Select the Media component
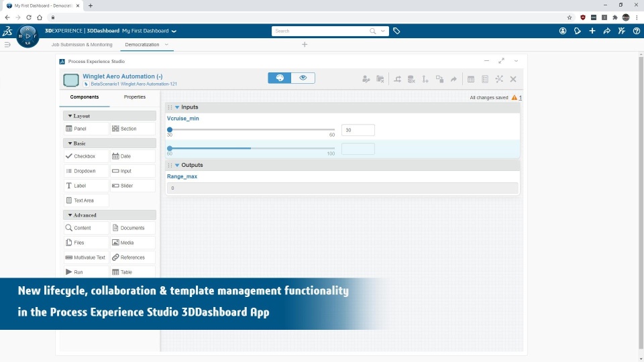 [133, 243]
